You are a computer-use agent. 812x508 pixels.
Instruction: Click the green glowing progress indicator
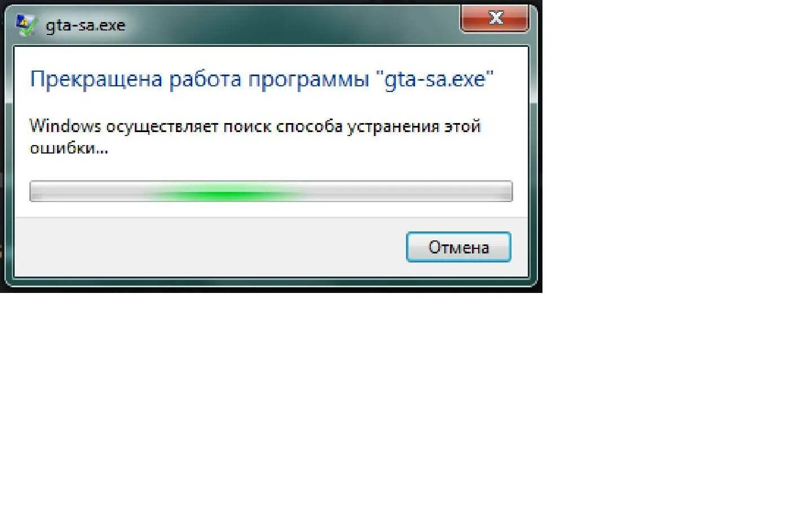[226, 195]
